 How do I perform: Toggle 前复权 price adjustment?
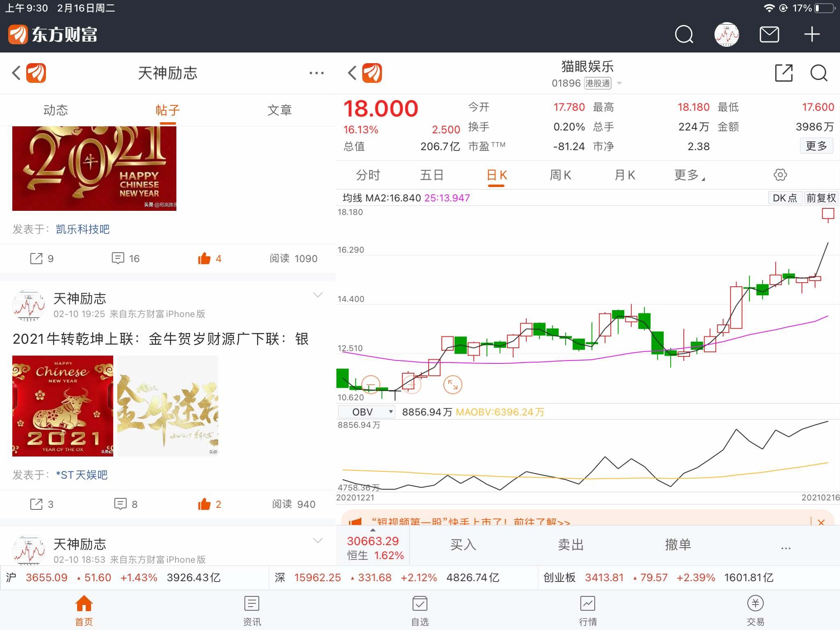click(x=821, y=198)
